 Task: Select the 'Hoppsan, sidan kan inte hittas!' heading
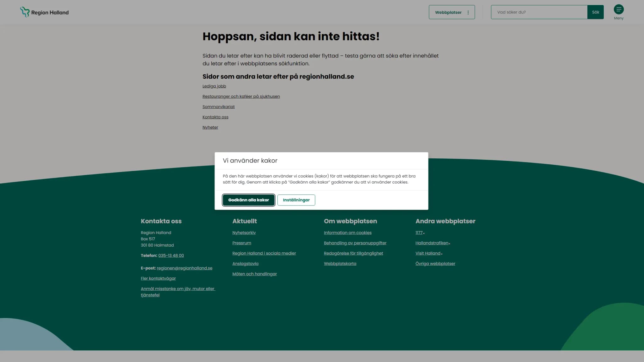(x=291, y=36)
